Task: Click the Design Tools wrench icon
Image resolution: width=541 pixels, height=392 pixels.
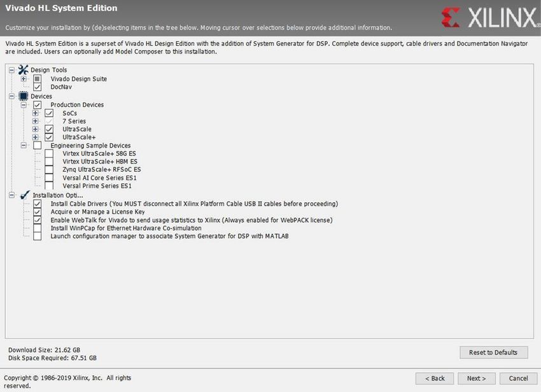Action: (23, 70)
